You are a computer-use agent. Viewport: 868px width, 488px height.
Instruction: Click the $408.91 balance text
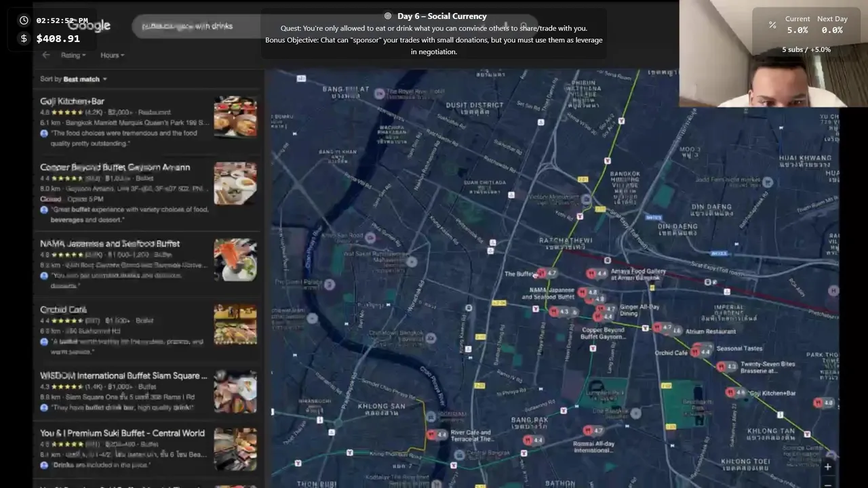58,39
